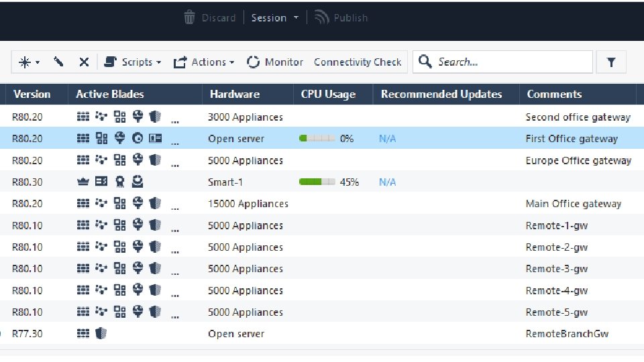The height and width of the screenshot is (362, 644).
Task: Click the 45% CPU usage bar
Action: [x=317, y=182]
